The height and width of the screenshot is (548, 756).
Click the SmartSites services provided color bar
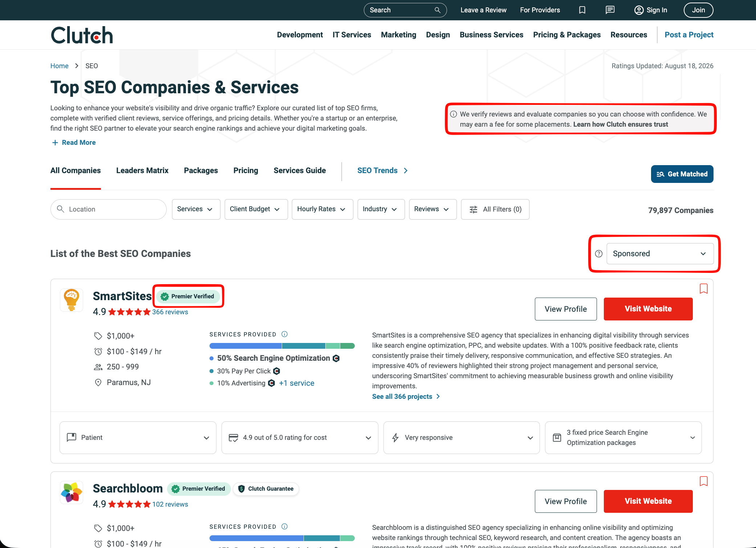click(x=282, y=346)
